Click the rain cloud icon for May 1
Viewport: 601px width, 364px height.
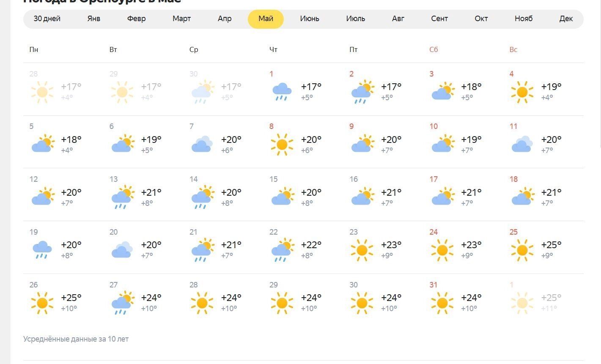coord(282,92)
